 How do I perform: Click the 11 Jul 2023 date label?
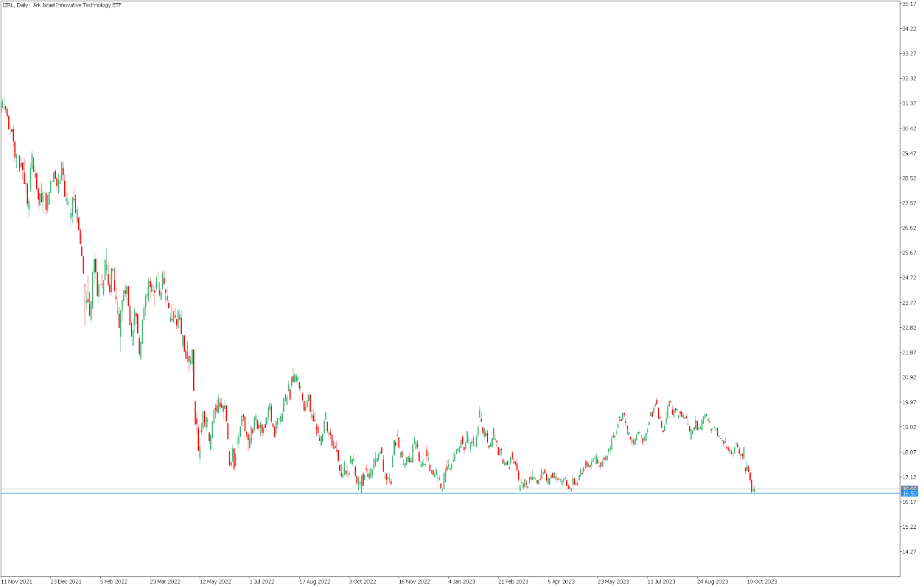click(x=661, y=582)
